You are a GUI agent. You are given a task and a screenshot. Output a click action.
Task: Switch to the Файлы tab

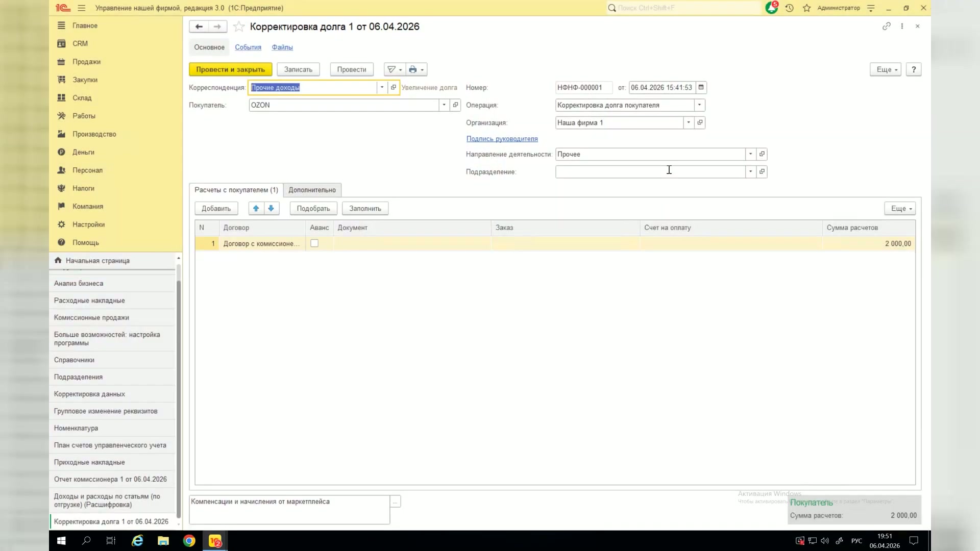coord(282,47)
